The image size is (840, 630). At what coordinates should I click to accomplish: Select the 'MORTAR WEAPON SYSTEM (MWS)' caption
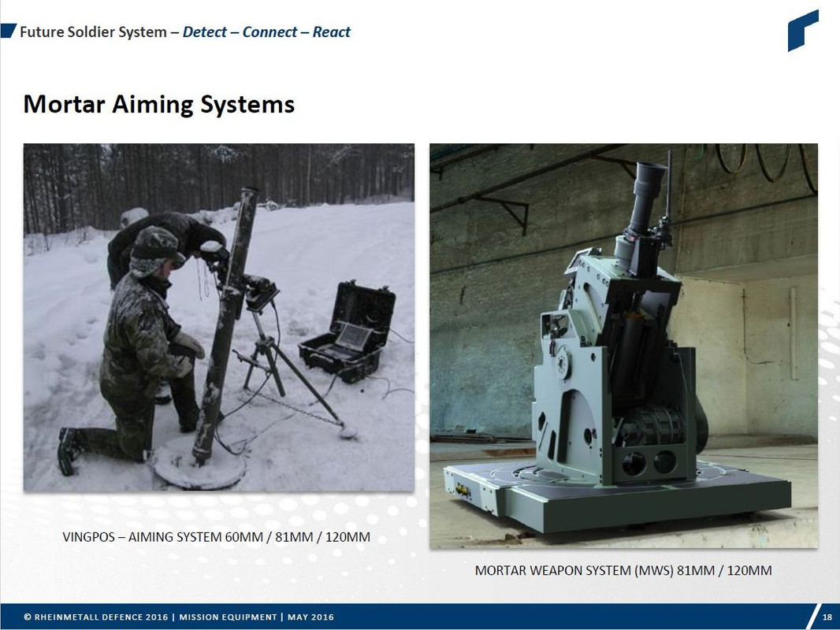(x=623, y=571)
